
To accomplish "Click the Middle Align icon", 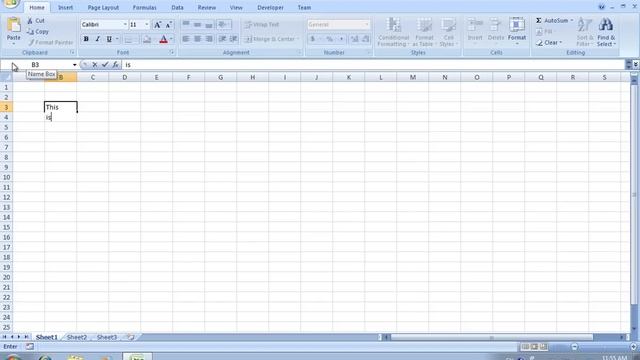I will pyautogui.click(x=198, y=24).
